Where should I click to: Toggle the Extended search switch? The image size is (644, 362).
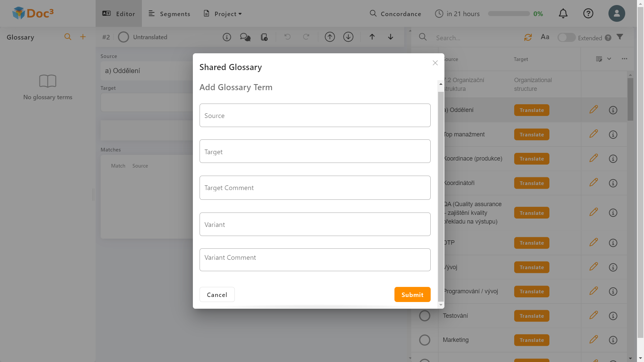(x=566, y=38)
